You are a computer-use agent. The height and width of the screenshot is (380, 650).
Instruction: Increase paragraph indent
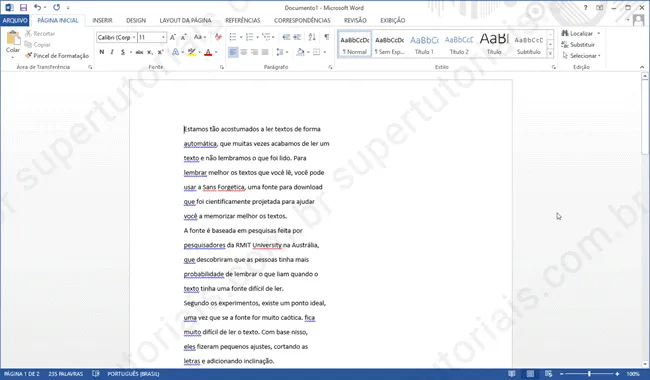(x=297, y=37)
